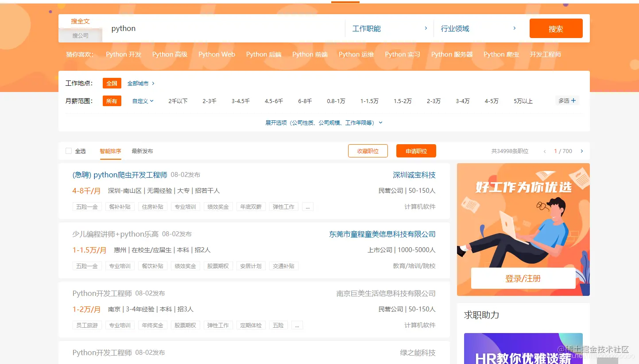
Task: Open the 自定义 salary dropdown
Action: click(x=143, y=101)
